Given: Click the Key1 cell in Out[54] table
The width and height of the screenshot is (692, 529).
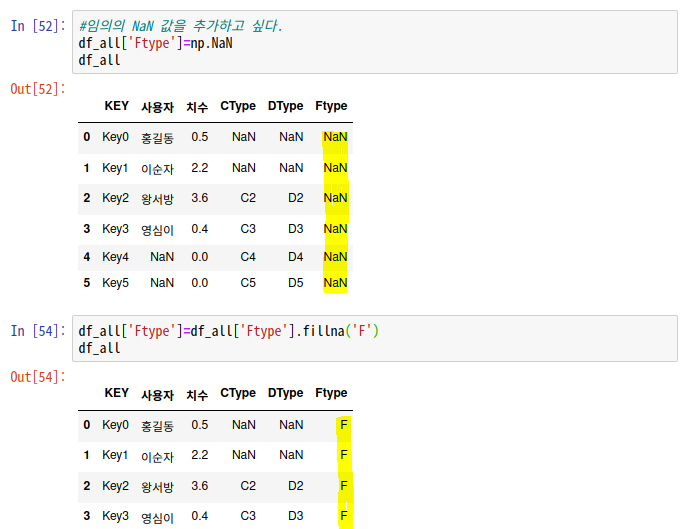Looking at the screenshot, I should click(115, 455).
